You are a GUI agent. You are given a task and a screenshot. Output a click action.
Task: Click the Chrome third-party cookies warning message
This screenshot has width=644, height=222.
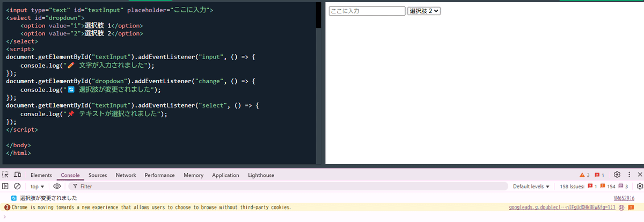[151, 207]
